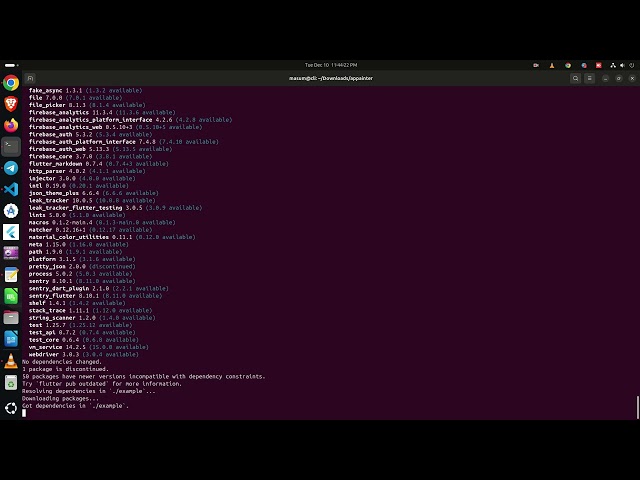Open the Files manager from the dock
The width and height of the screenshot is (640, 480).
[11, 317]
